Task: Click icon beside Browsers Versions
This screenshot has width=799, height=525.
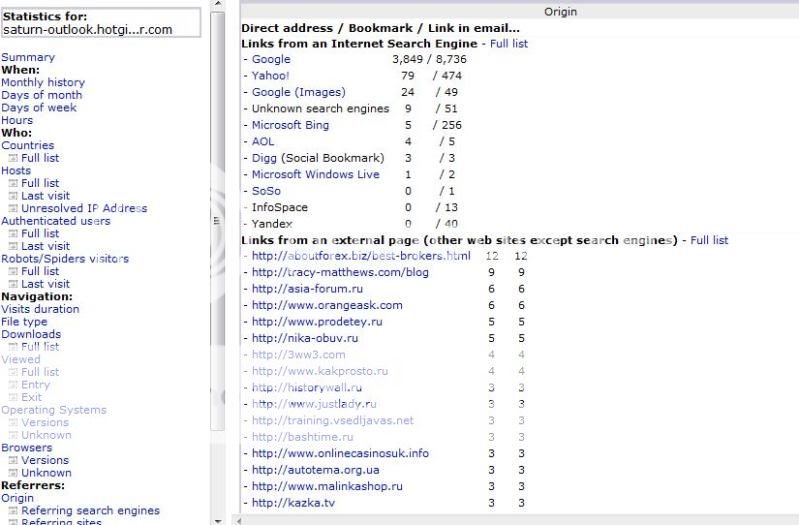Action: [13, 460]
